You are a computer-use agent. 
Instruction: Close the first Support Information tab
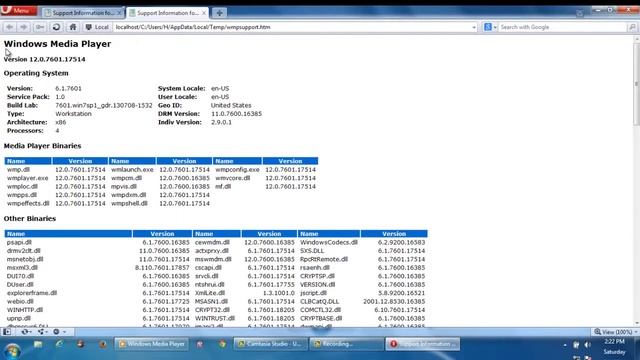pyautogui.click(x=119, y=13)
